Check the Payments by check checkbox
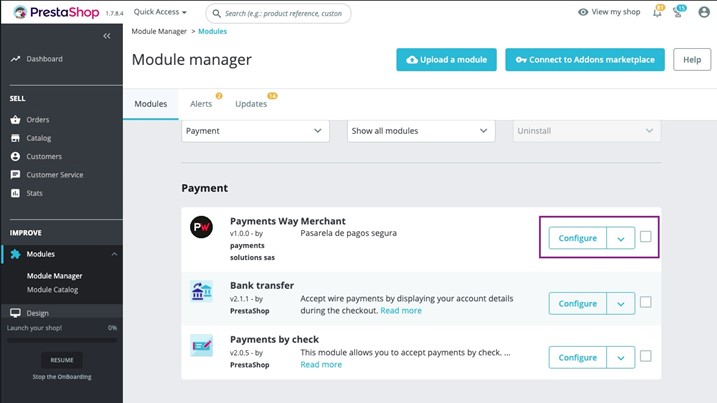The width and height of the screenshot is (717, 403). pyautogui.click(x=645, y=356)
